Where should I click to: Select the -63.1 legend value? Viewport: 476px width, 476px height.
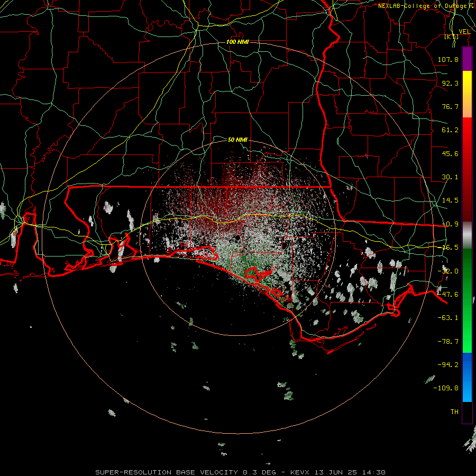tap(448, 318)
